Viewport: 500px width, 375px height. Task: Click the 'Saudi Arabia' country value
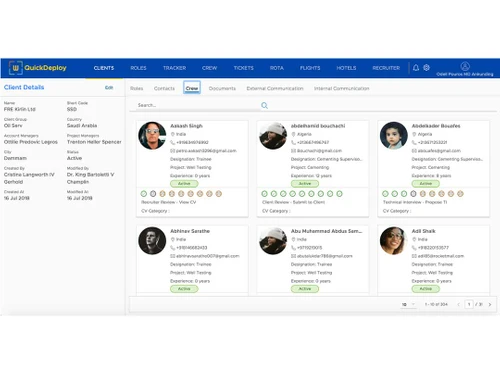[x=82, y=126]
